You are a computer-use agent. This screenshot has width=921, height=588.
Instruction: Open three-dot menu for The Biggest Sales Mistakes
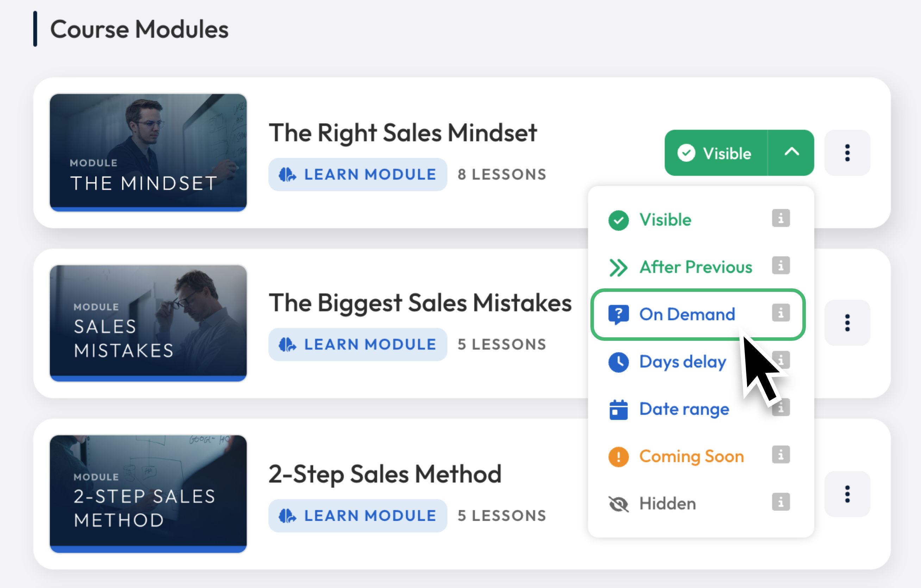pyautogui.click(x=847, y=323)
